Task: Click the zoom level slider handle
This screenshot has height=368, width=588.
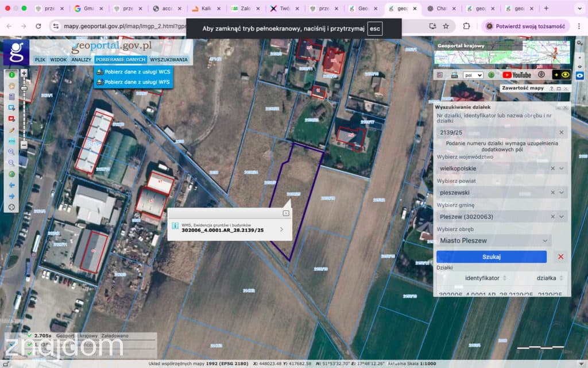Action: (24, 88)
